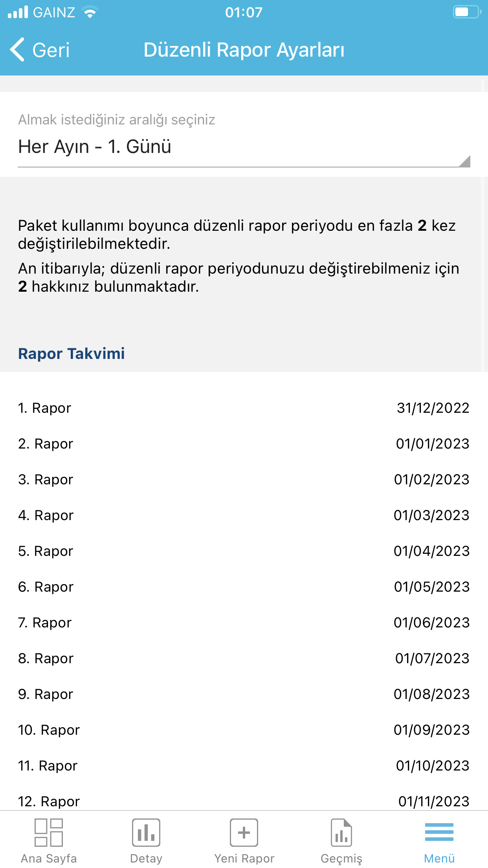The width and height of the screenshot is (488, 868).
Task: Tap the battery status icon
Action: click(467, 12)
